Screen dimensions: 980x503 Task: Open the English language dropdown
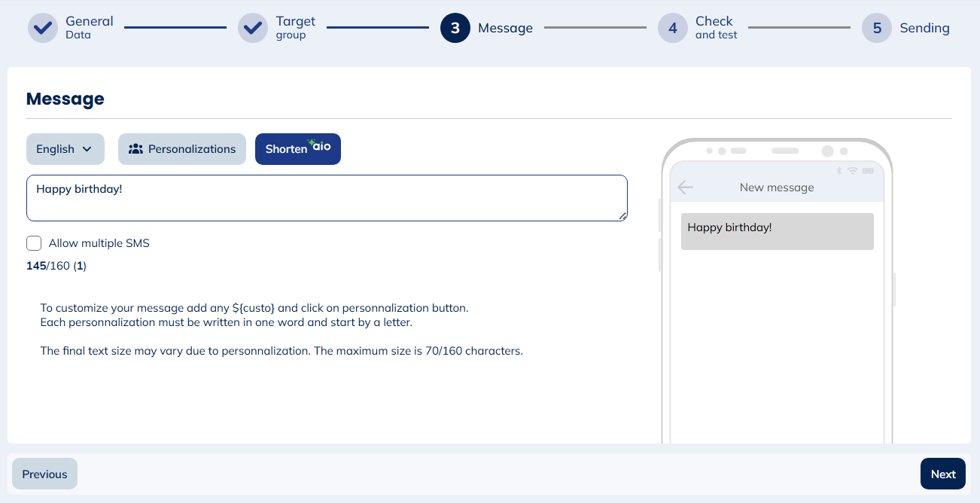65,148
